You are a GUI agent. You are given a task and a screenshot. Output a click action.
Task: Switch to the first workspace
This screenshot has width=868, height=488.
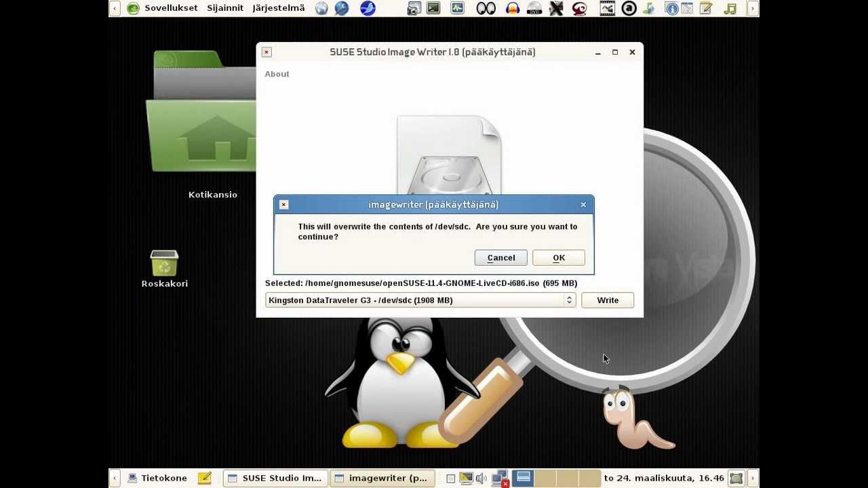click(x=523, y=478)
